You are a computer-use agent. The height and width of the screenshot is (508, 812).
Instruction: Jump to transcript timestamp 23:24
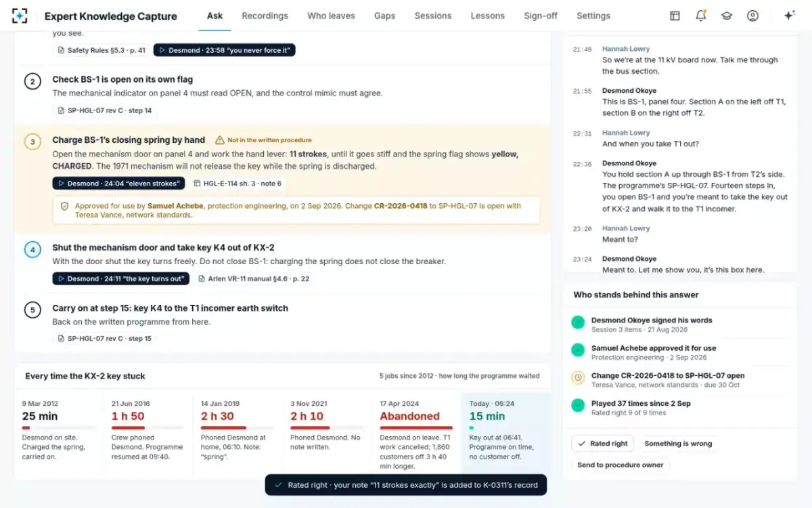[x=582, y=259]
